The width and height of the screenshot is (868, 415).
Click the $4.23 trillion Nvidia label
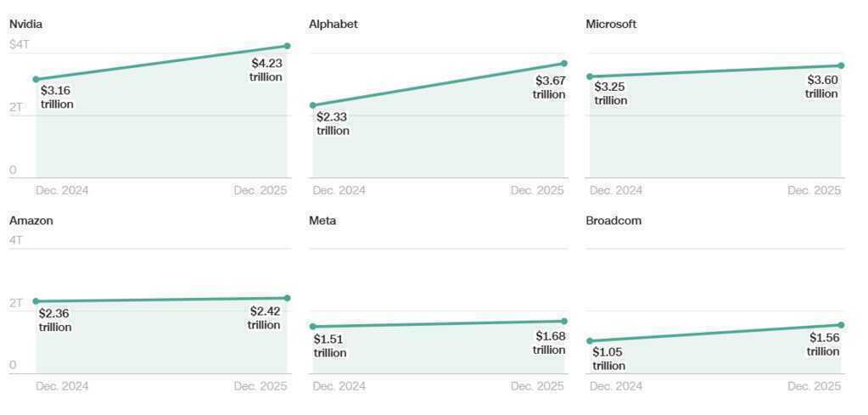click(x=266, y=70)
